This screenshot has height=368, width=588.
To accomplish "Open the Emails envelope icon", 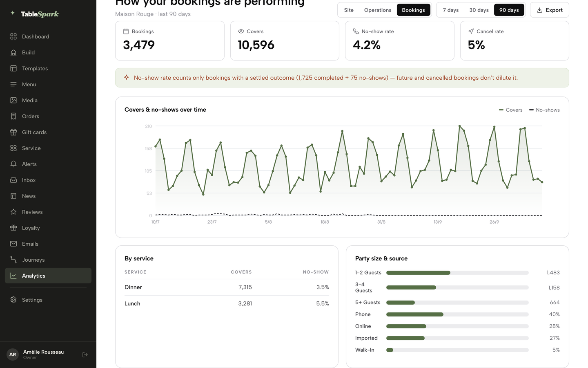I will pyautogui.click(x=13, y=244).
